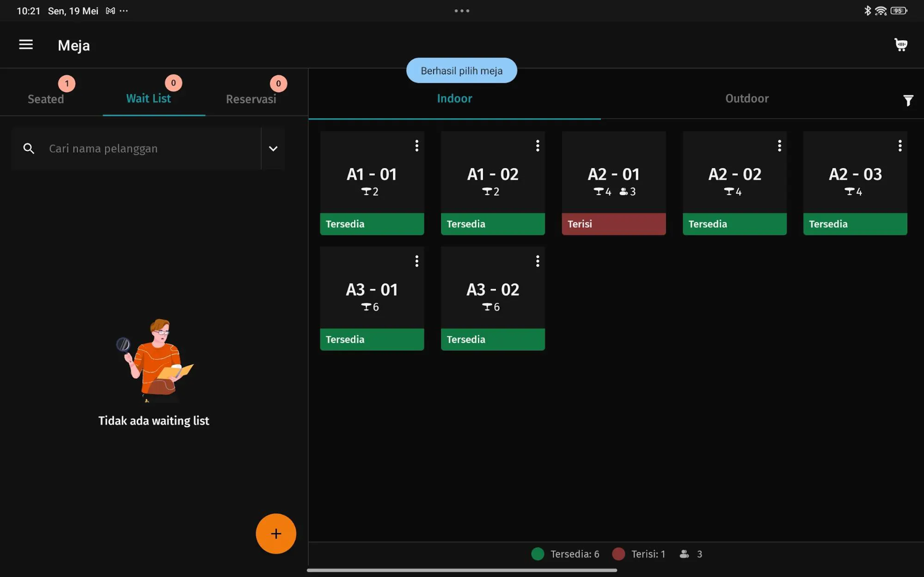Click the 'Tidak ada waiting list' text
924x577 pixels.
coord(153,421)
